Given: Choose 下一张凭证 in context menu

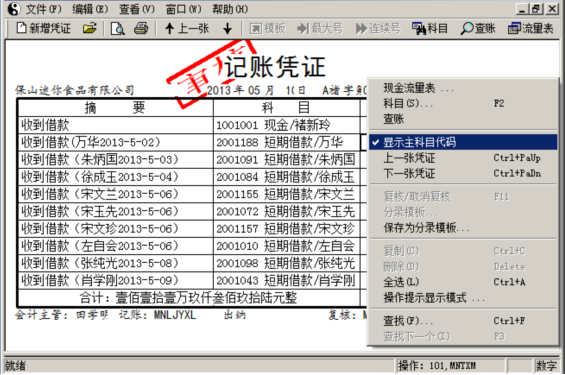Looking at the screenshot, I should pyautogui.click(x=463, y=174).
